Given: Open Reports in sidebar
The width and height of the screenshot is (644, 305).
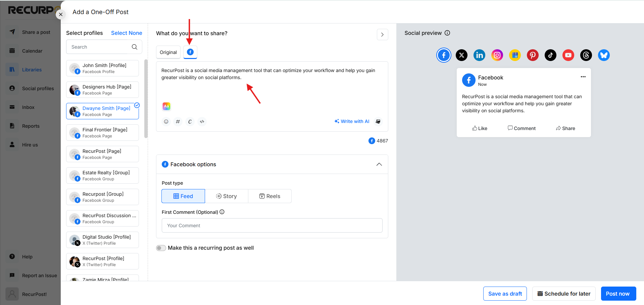Looking at the screenshot, I should click(31, 126).
